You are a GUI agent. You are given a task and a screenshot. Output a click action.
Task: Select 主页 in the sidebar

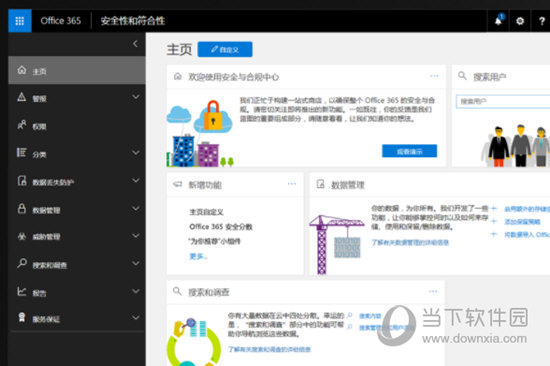click(x=77, y=71)
